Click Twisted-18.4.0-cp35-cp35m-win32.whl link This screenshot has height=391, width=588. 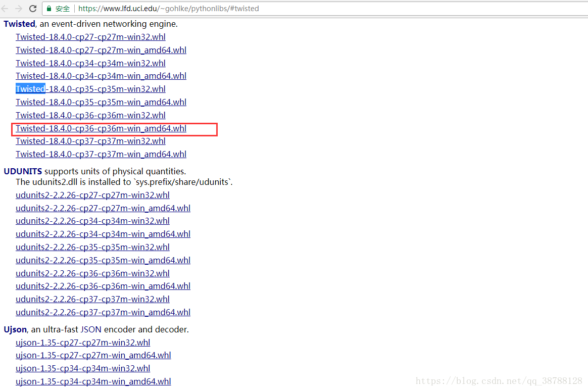[x=90, y=89]
